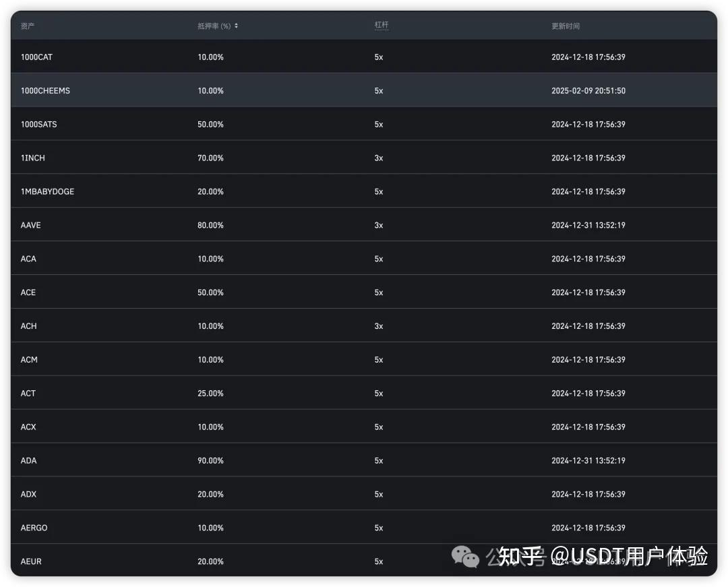
Task: Click the 更新时间 column header
Action: (x=566, y=26)
